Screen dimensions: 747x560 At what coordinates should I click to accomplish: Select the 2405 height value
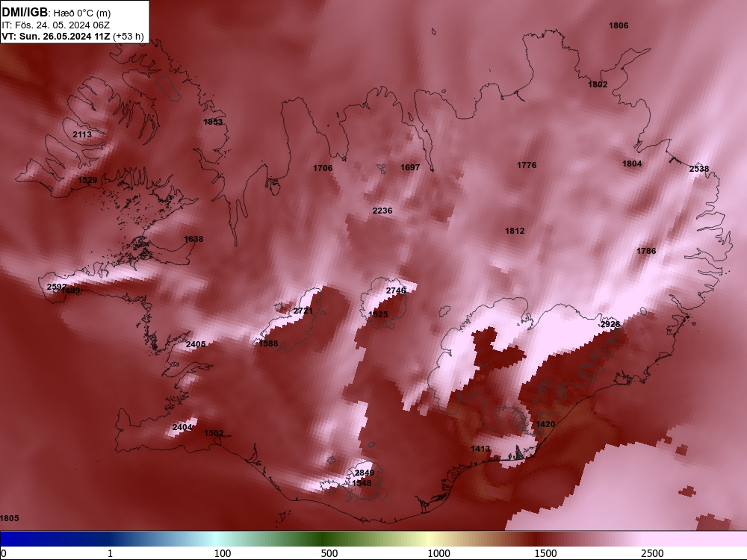click(196, 344)
